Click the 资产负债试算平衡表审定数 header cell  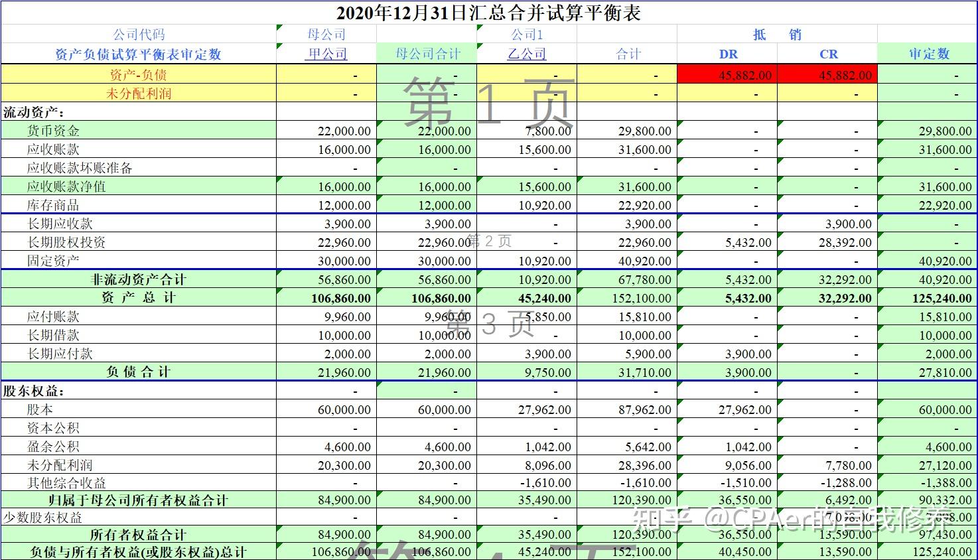click(x=139, y=54)
